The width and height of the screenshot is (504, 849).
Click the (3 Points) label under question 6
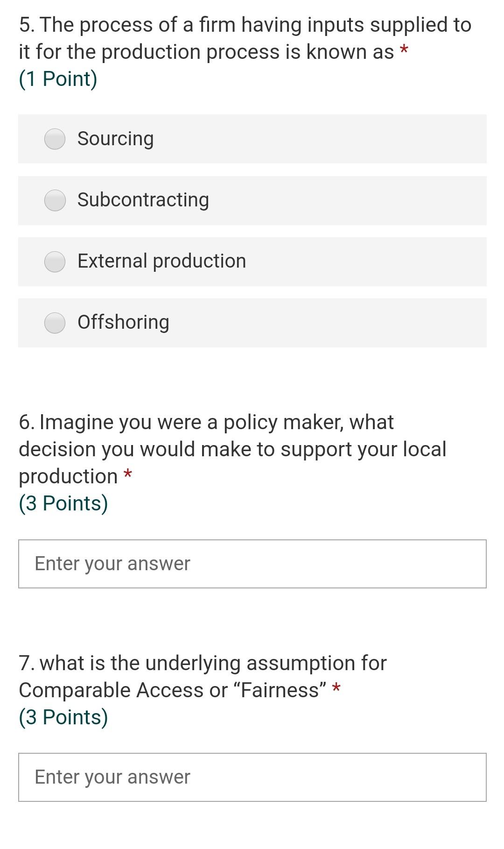[x=63, y=503]
